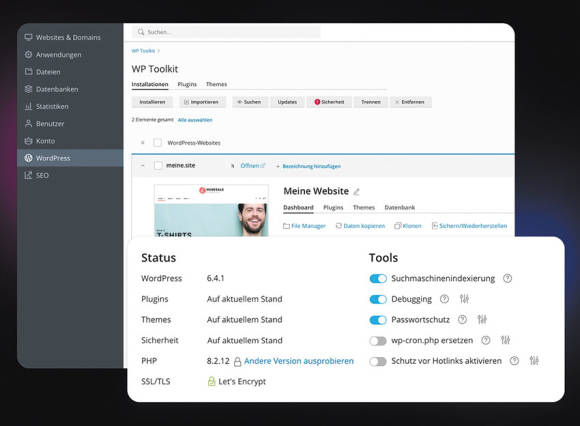The height and width of the screenshot is (426, 580).
Task: Switch to the Installationen tab
Action: pos(150,84)
